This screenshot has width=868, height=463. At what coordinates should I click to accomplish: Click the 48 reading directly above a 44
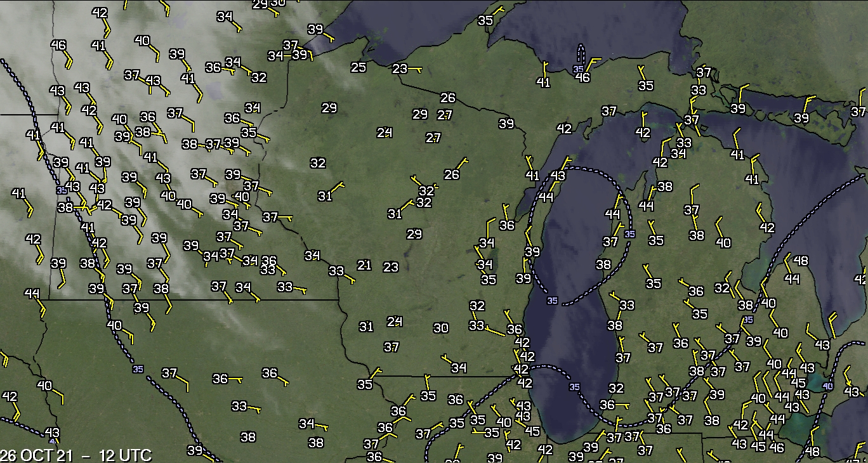point(801,261)
